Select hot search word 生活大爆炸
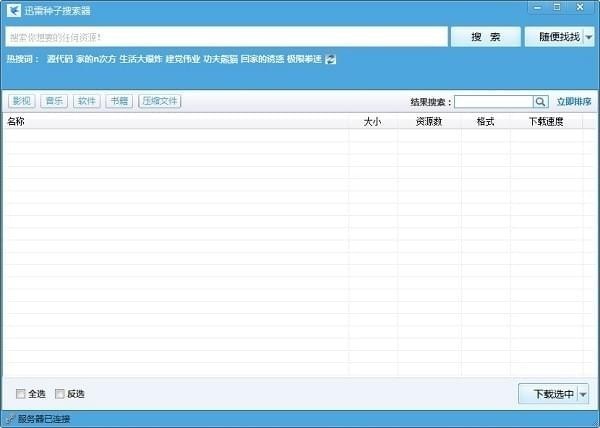This screenshot has height=428, width=600. (x=141, y=59)
